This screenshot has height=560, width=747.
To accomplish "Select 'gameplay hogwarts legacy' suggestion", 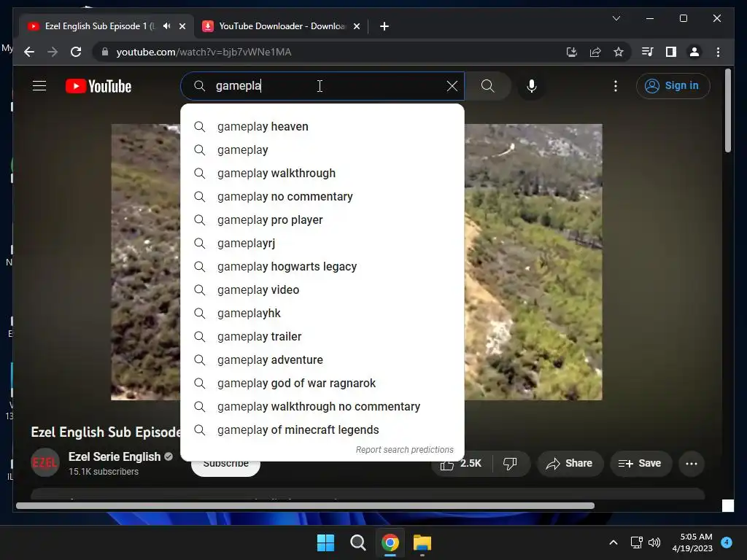I will pos(322,267).
